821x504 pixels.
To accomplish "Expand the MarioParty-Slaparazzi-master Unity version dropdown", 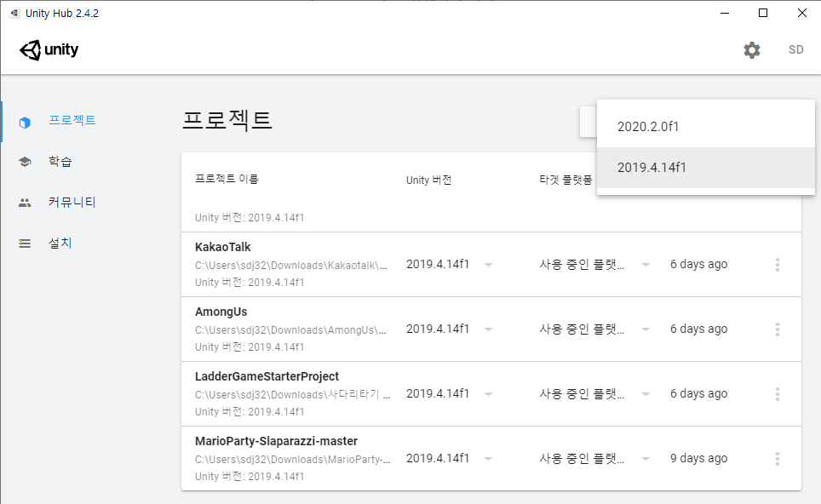I will pyautogui.click(x=488, y=459).
